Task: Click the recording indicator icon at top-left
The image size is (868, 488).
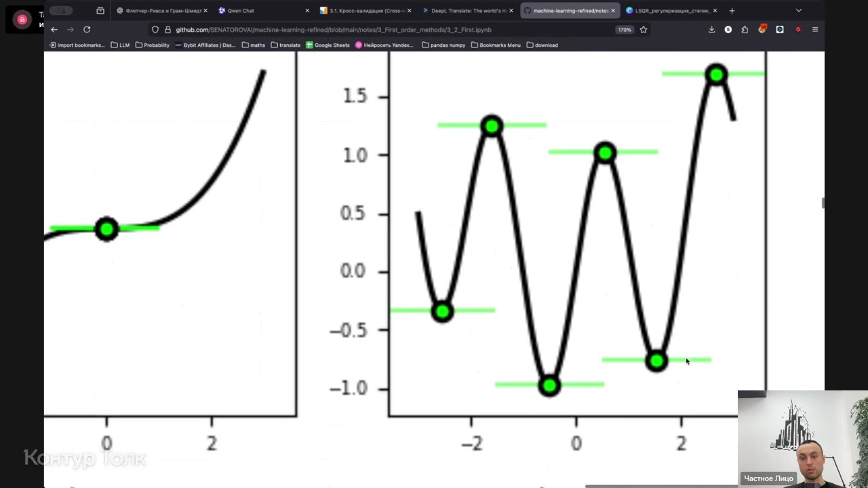Action: pyautogui.click(x=22, y=20)
